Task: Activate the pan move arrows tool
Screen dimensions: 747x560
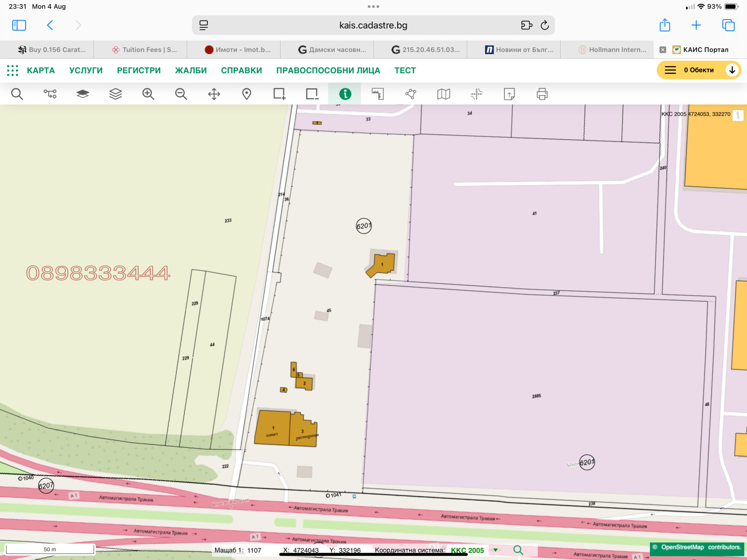Action: pyautogui.click(x=214, y=94)
